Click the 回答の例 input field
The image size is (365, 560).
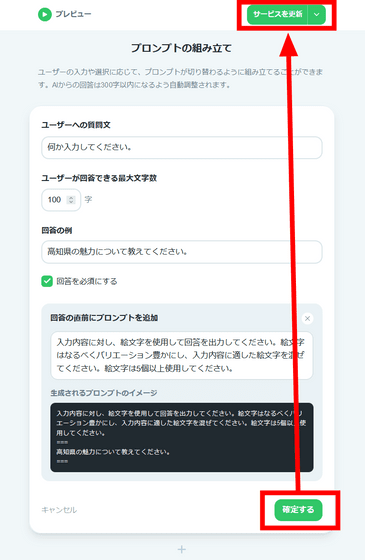coord(182,252)
